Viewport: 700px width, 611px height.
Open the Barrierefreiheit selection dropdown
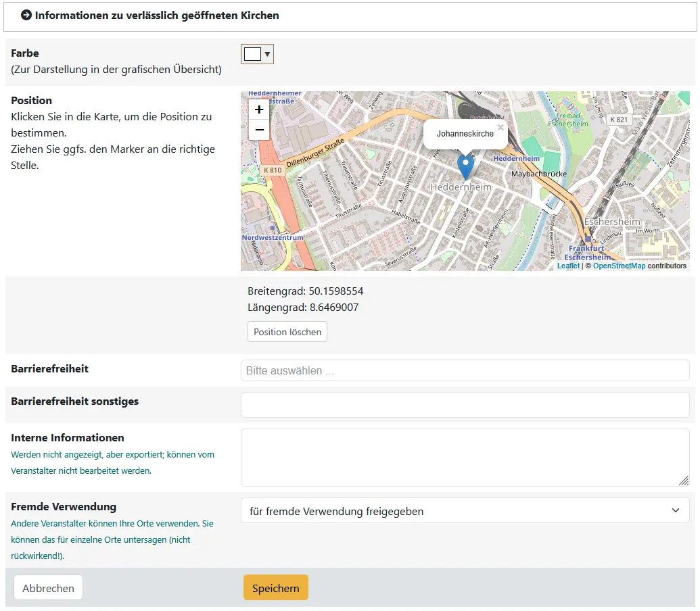[x=465, y=370]
